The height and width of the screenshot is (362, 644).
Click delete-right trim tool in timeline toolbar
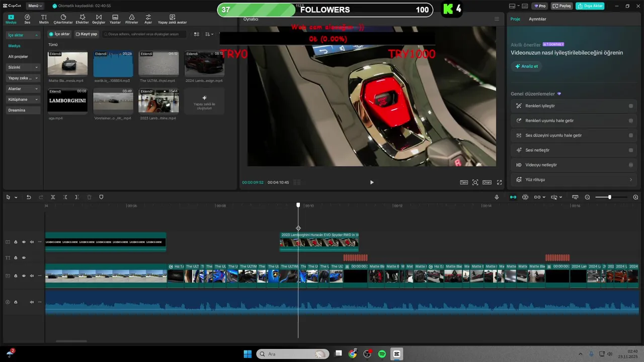[76, 197]
